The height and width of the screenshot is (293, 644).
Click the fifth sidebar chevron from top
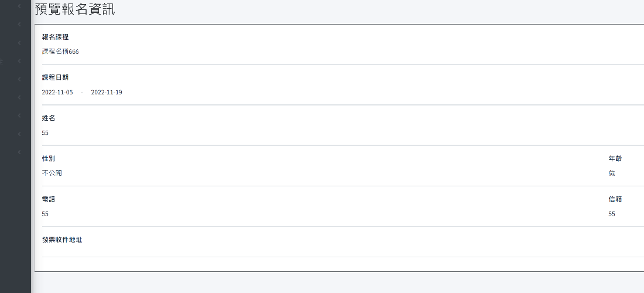coord(19,79)
